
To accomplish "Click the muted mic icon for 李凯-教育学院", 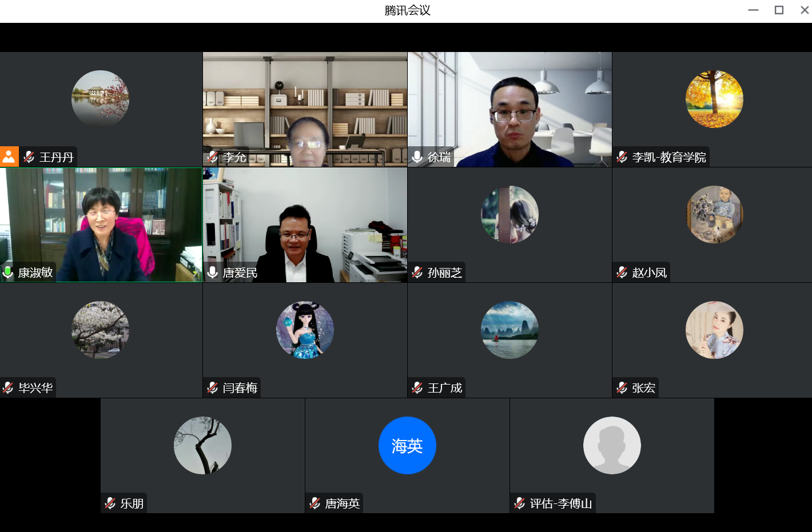I will point(622,157).
